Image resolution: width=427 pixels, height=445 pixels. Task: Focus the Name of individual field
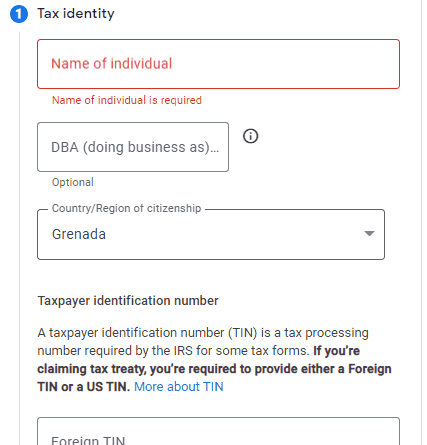pos(218,64)
